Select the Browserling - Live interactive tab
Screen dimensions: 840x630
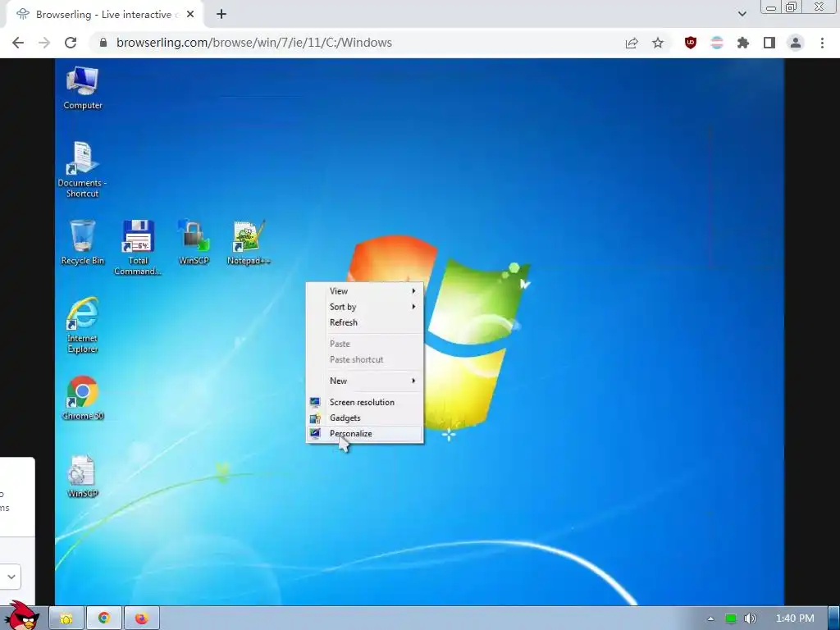[x=104, y=15]
